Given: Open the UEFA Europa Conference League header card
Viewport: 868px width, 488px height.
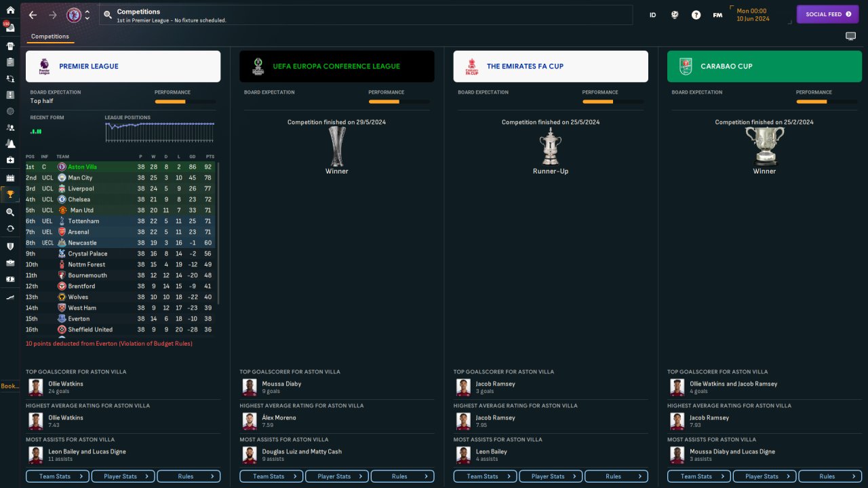Looking at the screenshot, I should [x=337, y=66].
